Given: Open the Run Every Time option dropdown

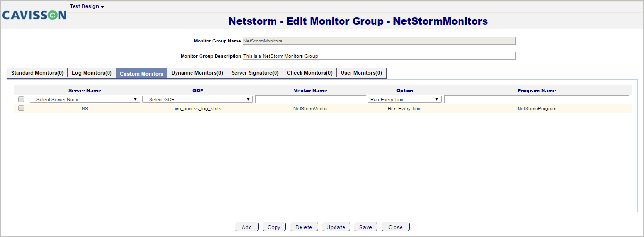Looking at the screenshot, I should 405,99.
